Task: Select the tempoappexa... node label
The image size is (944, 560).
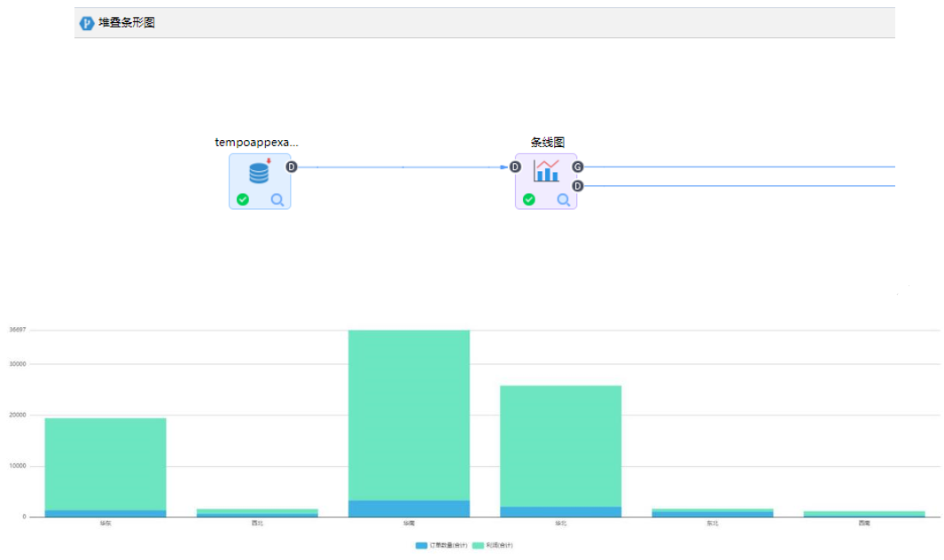Action: [x=257, y=142]
